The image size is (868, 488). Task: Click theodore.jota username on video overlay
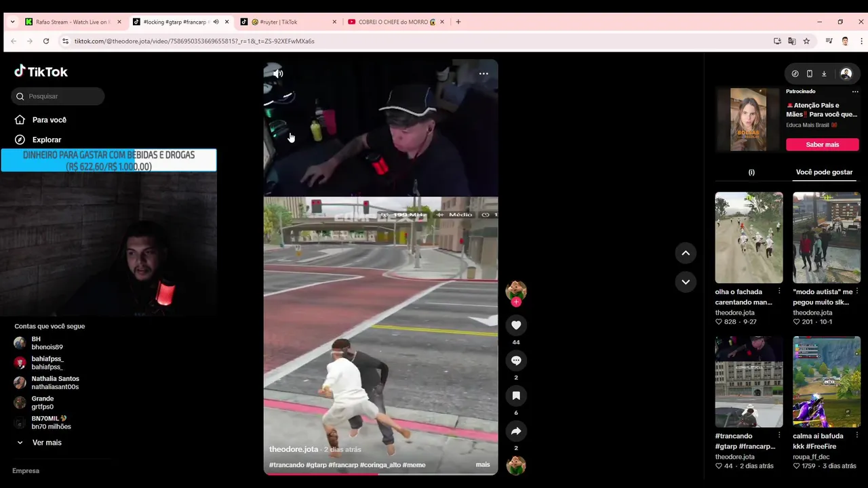[294, 449]
